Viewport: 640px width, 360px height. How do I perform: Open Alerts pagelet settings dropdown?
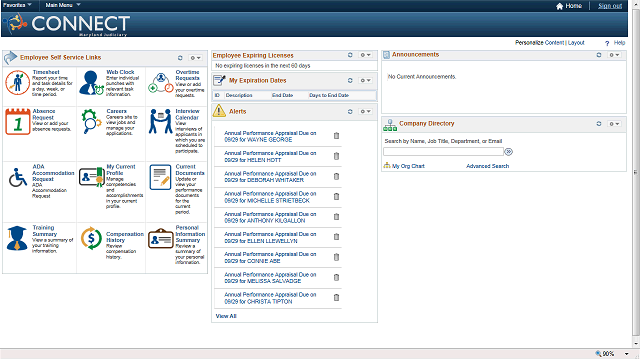coord(365,111)
